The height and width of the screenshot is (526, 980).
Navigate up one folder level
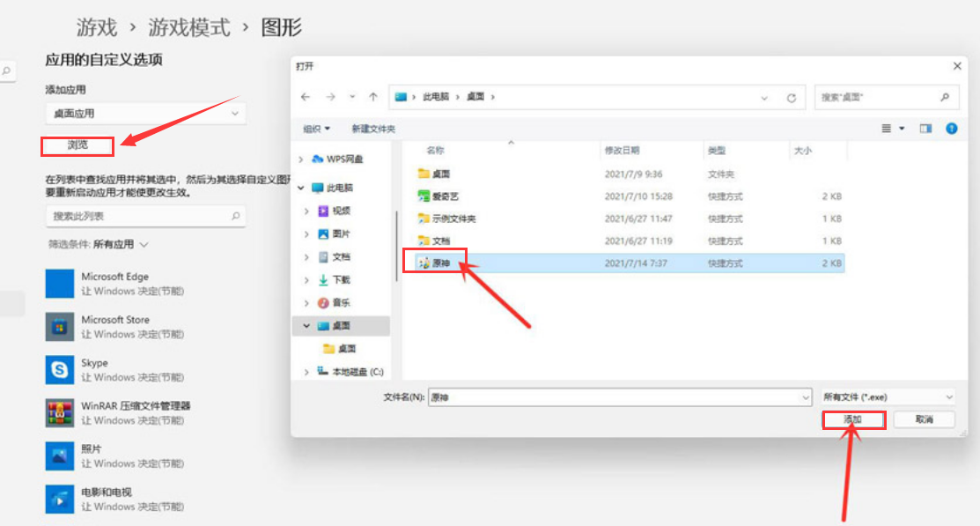pyautogui.click(x=372, y=97)
